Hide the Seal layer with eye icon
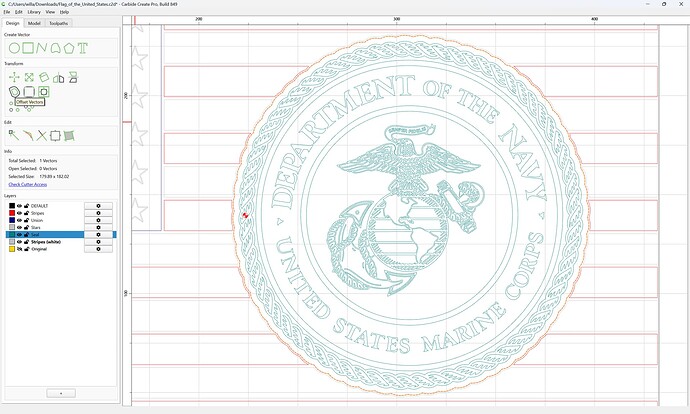Image resolution: width=690 pixels, height=414 pixels. click(19, 234)
